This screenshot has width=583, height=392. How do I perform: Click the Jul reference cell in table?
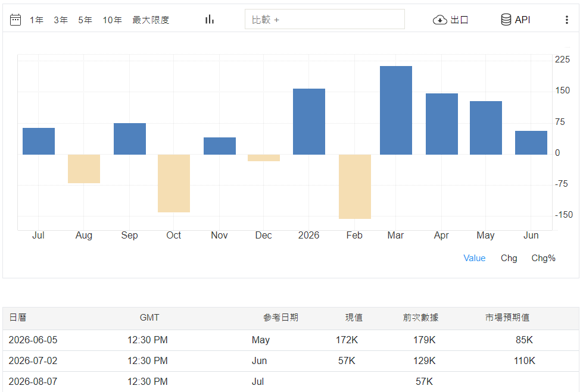258,382
